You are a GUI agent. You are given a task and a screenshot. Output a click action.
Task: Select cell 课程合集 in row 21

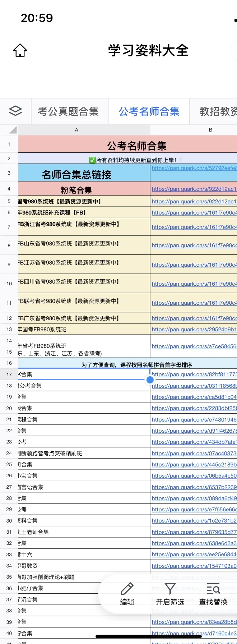pyautogui.click(x=84, y=419)
